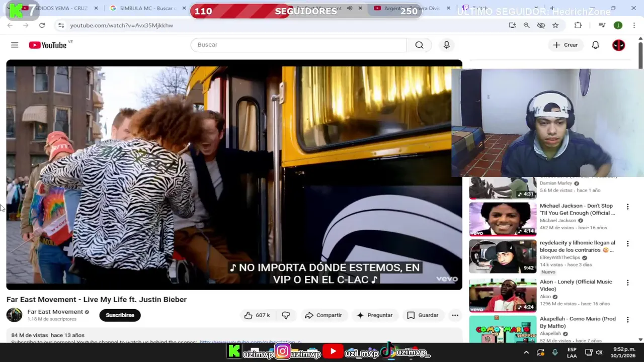Open Michael Jackson video thumbnail 4:14
The image size is (644, 362).
coord(503,219)
